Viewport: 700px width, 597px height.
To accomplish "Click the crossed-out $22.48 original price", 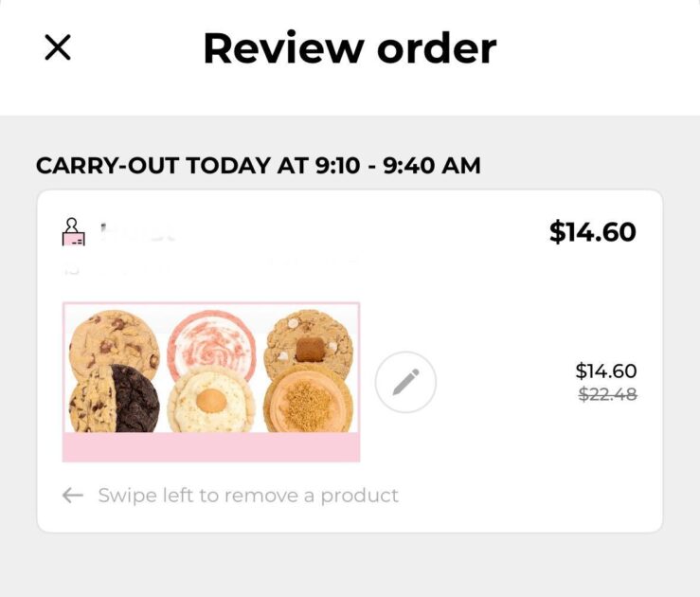I will click(607, 394).
